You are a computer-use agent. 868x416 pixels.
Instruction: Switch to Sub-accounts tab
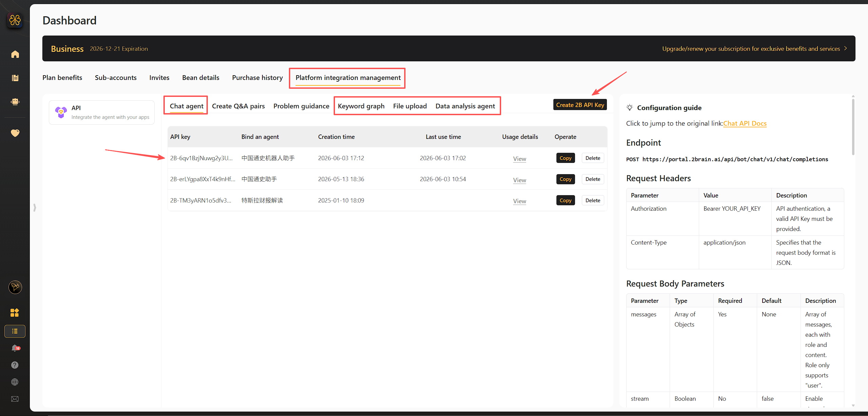pos(116,78)
